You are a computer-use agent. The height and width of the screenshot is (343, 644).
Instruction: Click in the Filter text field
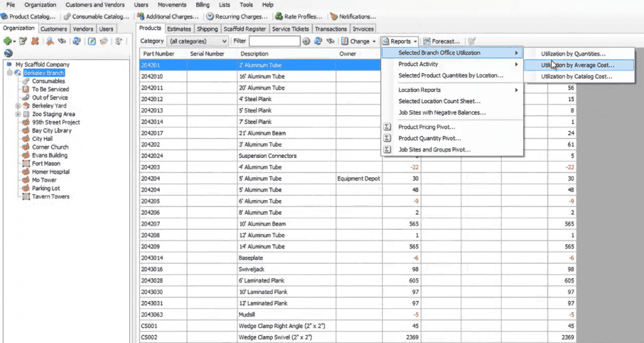(274, 41)
